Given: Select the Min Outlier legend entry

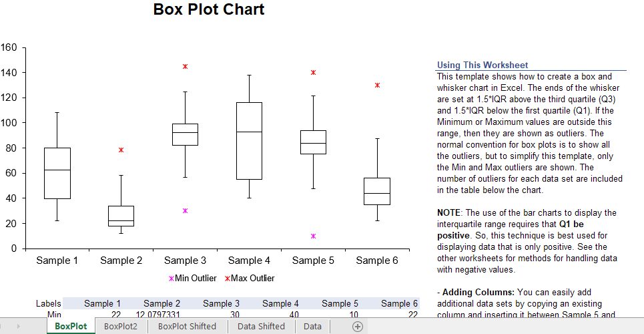Looking at the screenshot, I should (x=193, y=279).
